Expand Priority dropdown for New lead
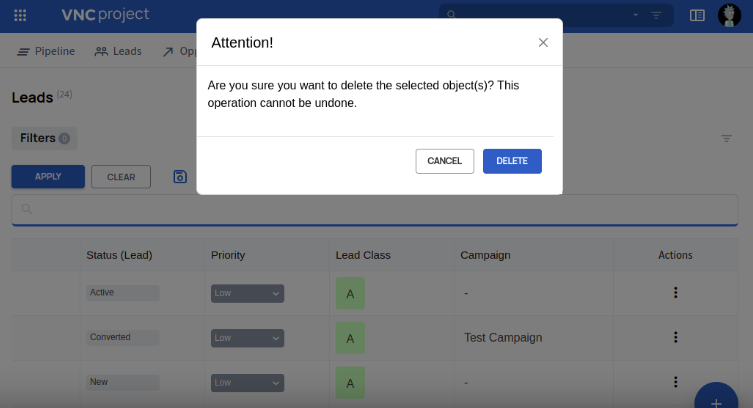This screenshot has width=753, height=408. point(247,382)
